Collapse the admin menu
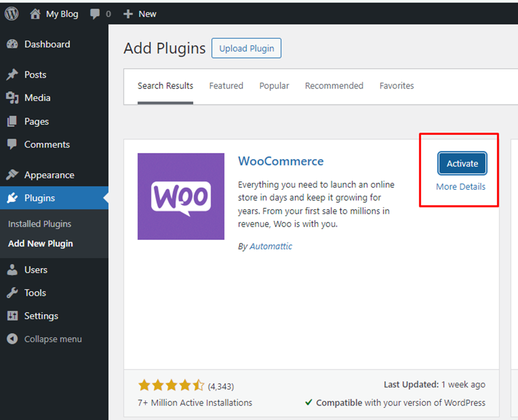Screen dimensions: 518x420 point(13,339)
